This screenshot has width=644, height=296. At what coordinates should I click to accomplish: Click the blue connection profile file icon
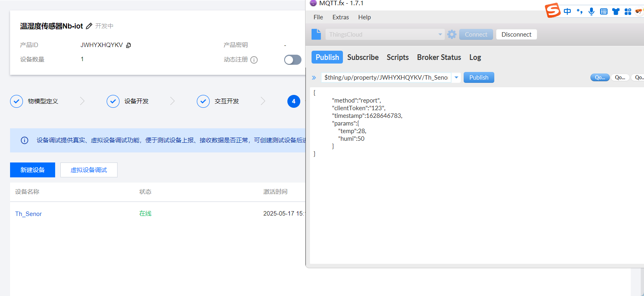(316, 35)
